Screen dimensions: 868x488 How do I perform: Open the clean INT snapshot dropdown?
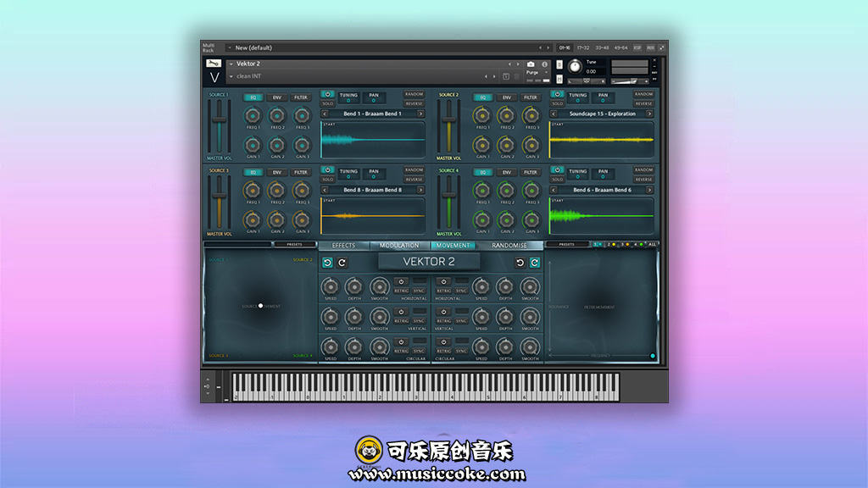click(x=231, y=76)
